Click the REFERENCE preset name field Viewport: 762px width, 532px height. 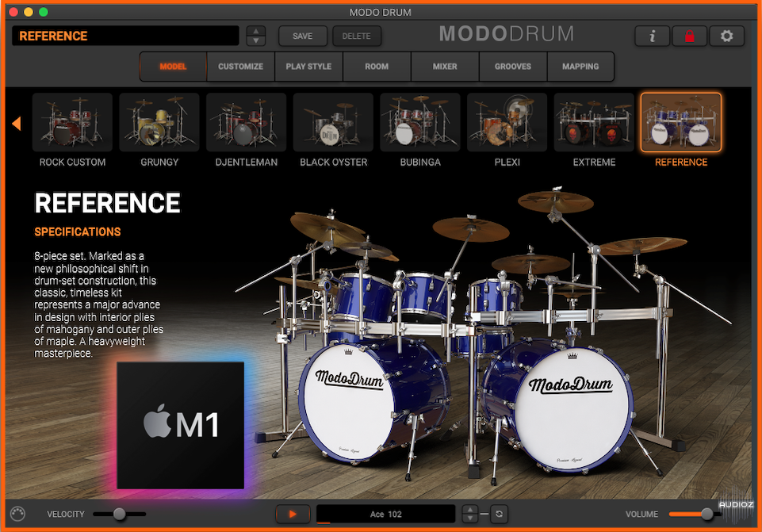(x=125, y=36)
